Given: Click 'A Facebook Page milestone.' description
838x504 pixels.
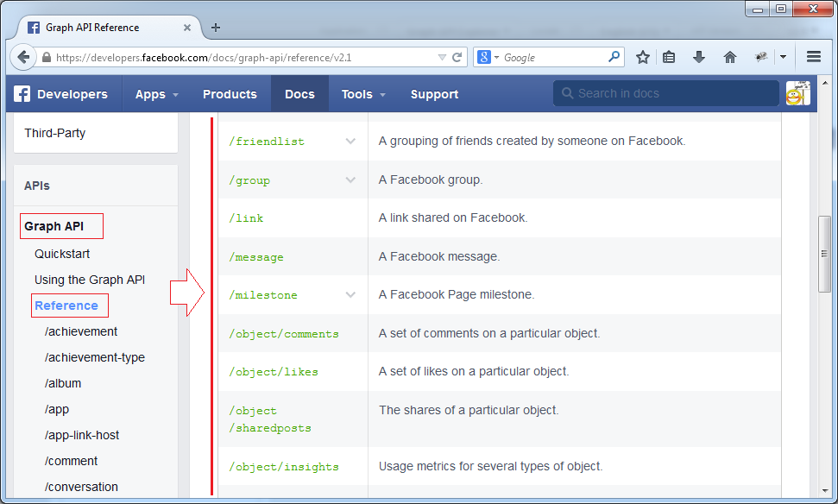Looking at the screenshot, I should [457, 294].
